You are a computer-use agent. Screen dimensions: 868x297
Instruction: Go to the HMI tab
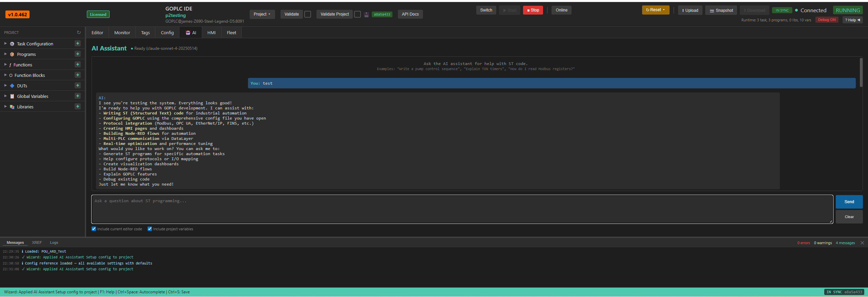(x=211, y=33)
